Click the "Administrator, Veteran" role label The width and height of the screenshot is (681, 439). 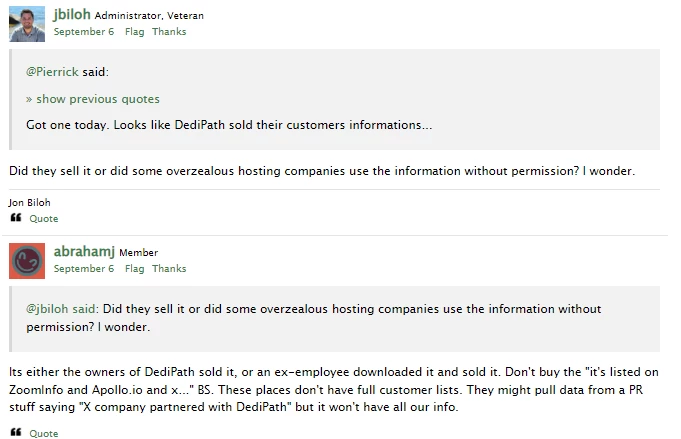140,17
